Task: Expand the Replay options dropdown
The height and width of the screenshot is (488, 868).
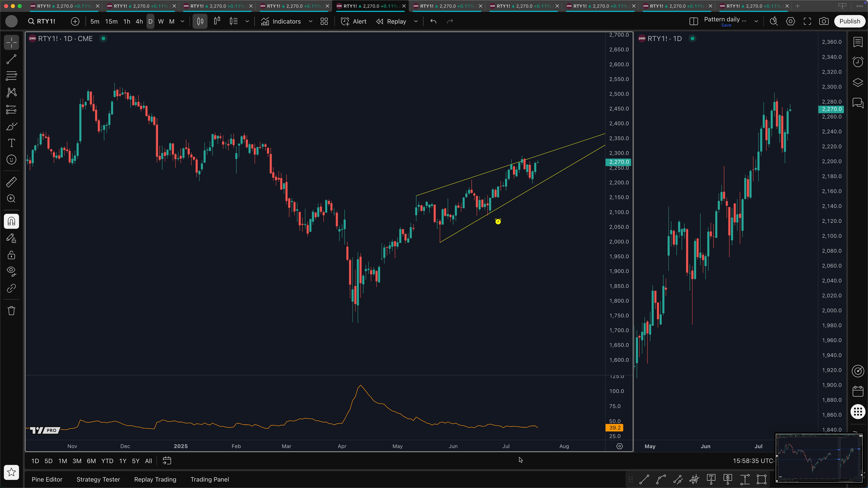Action: coord(416,21)
